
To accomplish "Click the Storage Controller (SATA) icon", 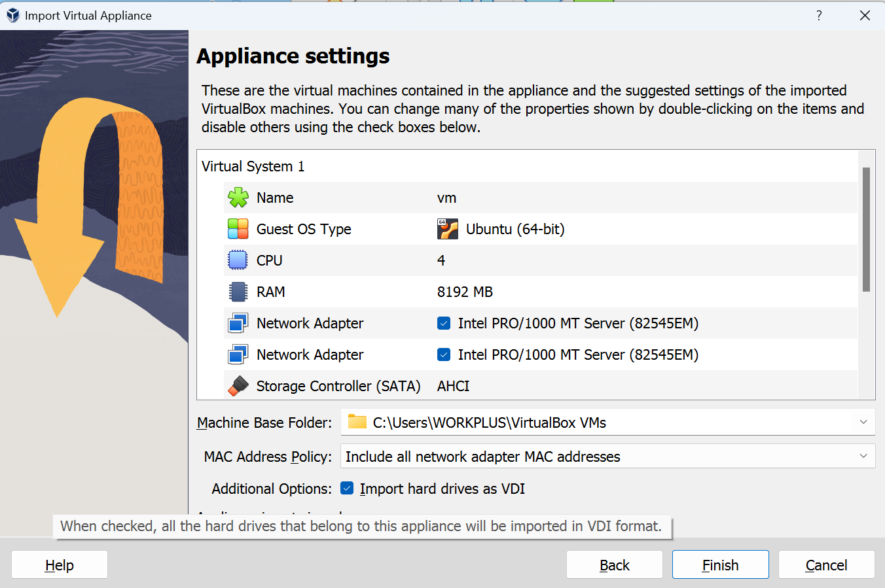I will (238, 386).
